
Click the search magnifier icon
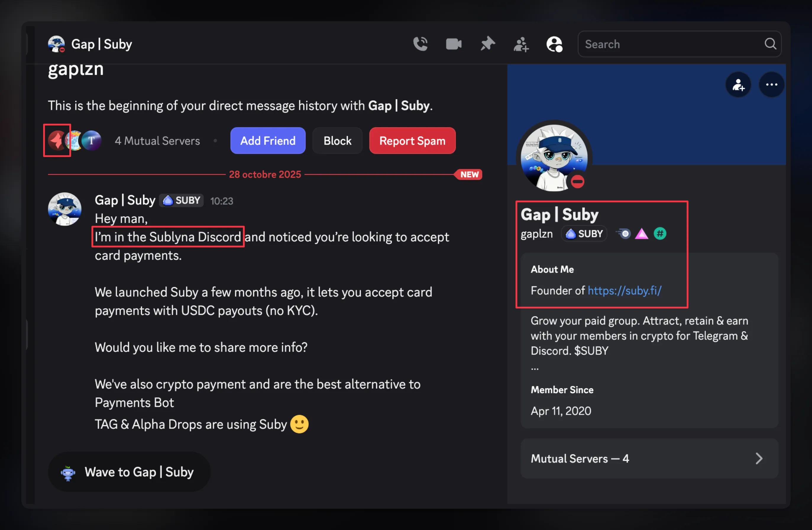pos(770,44)
